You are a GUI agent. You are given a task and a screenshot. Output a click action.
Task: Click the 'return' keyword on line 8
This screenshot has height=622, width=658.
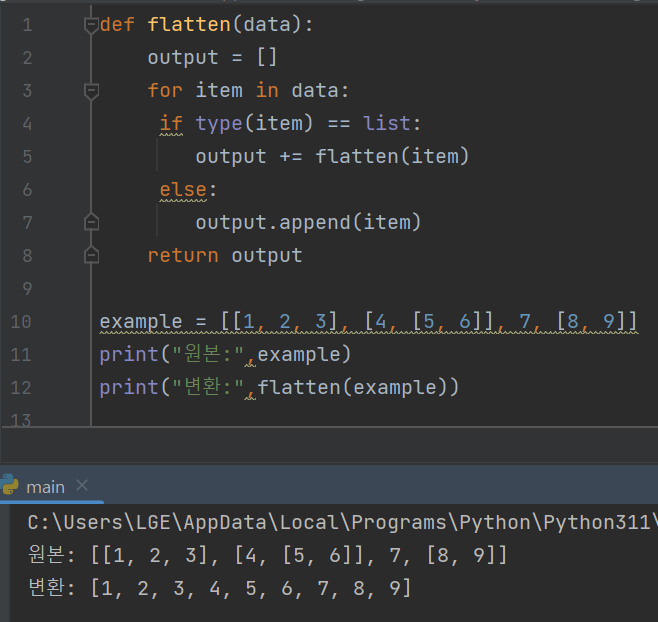(183, 255)
